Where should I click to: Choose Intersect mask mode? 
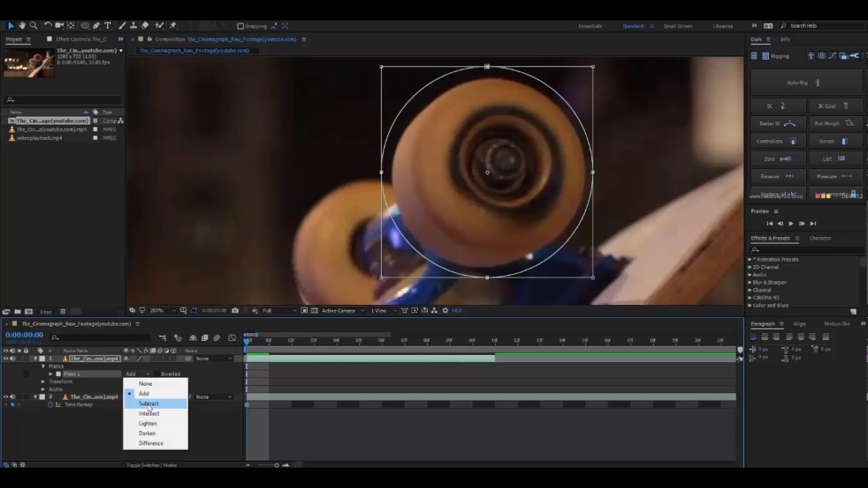point(155,413)
